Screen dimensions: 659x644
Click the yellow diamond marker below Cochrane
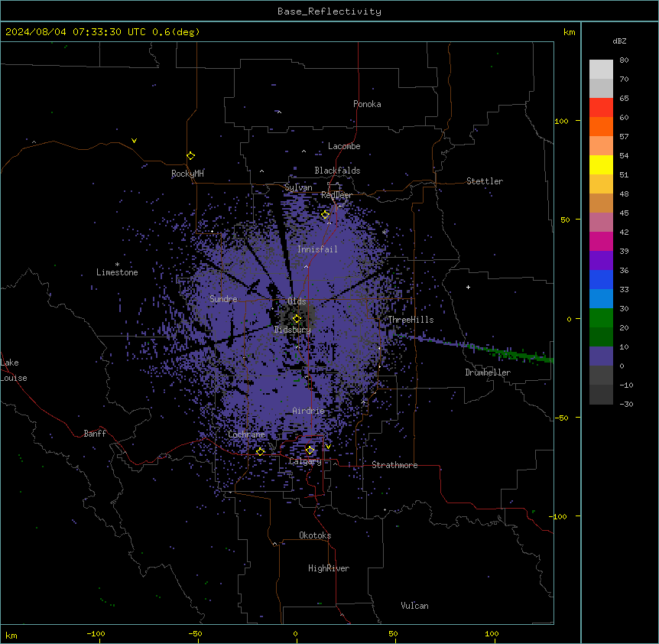tap(260, 452)
